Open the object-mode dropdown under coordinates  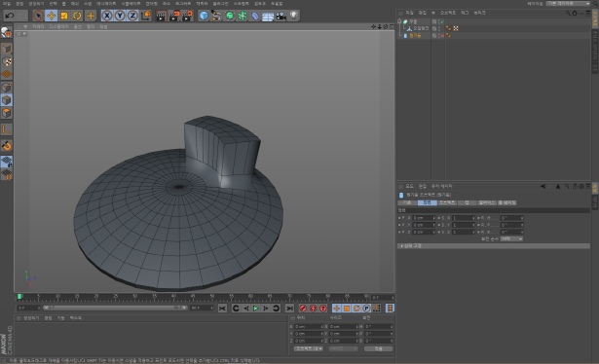(309, 348)
